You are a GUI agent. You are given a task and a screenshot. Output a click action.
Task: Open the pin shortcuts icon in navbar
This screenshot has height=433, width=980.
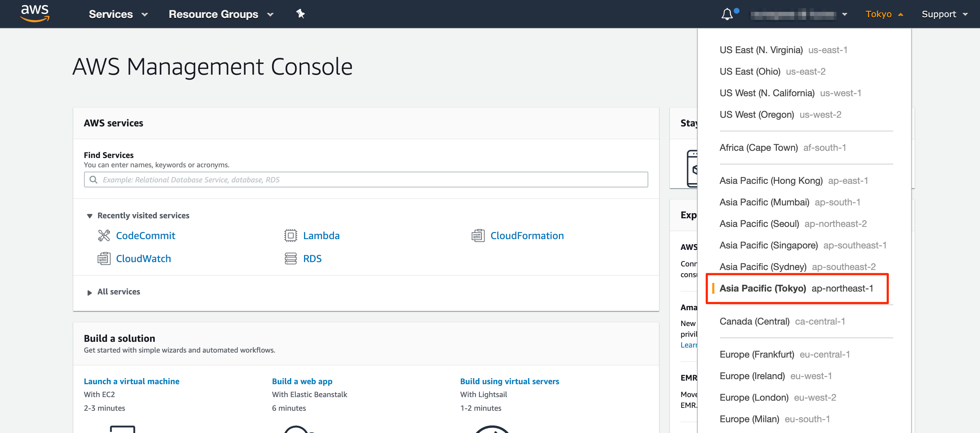coord(300,14)
